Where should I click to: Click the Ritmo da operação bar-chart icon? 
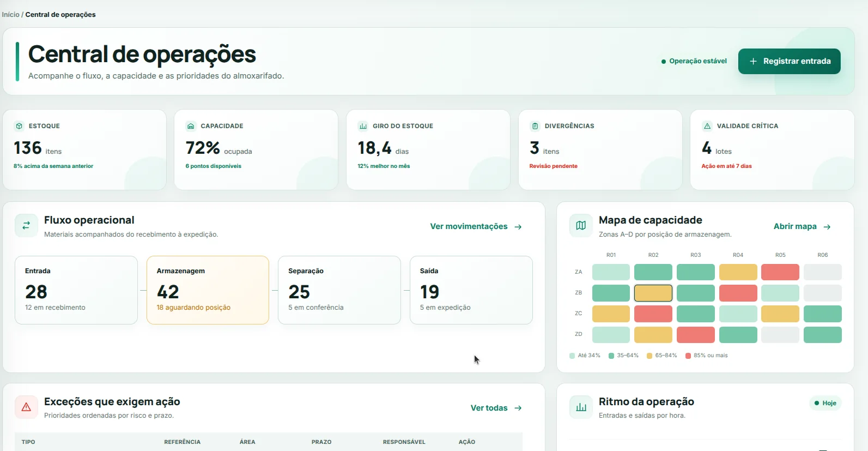tap(581, 407)
